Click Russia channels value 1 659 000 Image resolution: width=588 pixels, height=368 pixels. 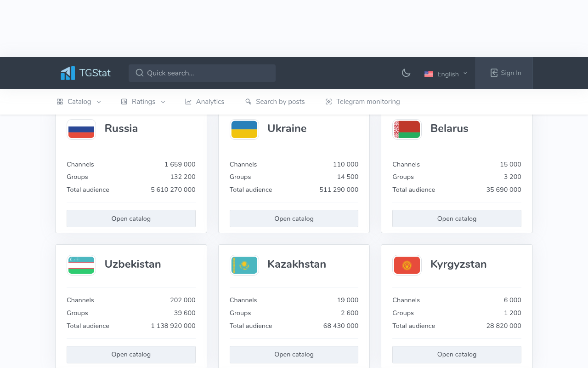(180, 164)
